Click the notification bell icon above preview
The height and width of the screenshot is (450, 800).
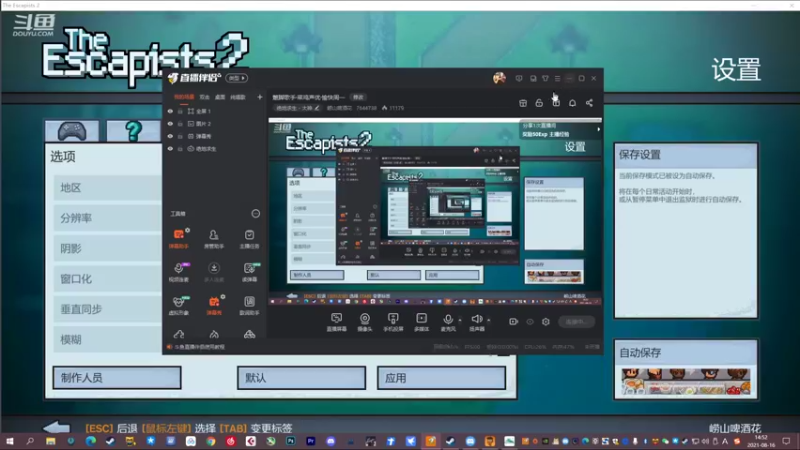click(x=572, y=103)
